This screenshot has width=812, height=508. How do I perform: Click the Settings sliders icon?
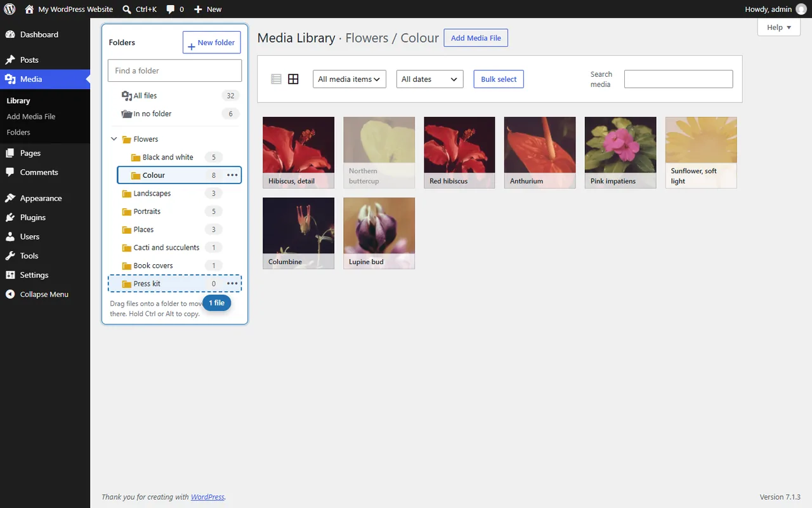(x=10, y=275)
